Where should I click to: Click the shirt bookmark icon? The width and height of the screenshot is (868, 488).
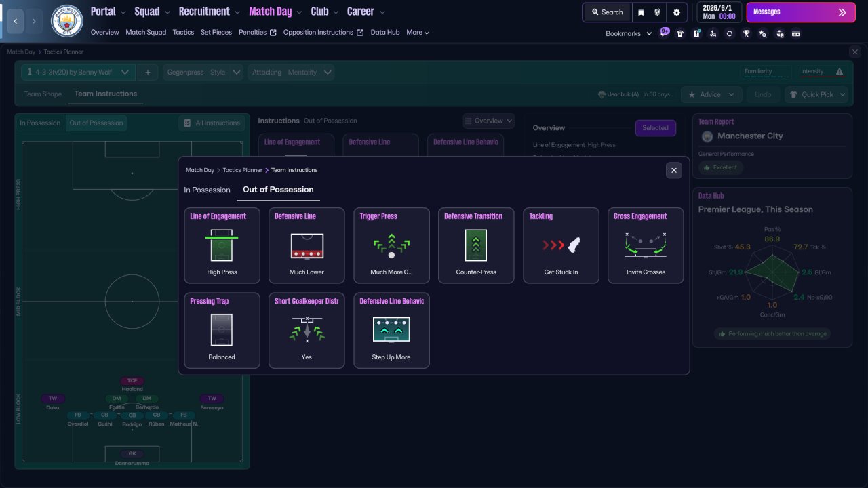(x=680, y=33)
